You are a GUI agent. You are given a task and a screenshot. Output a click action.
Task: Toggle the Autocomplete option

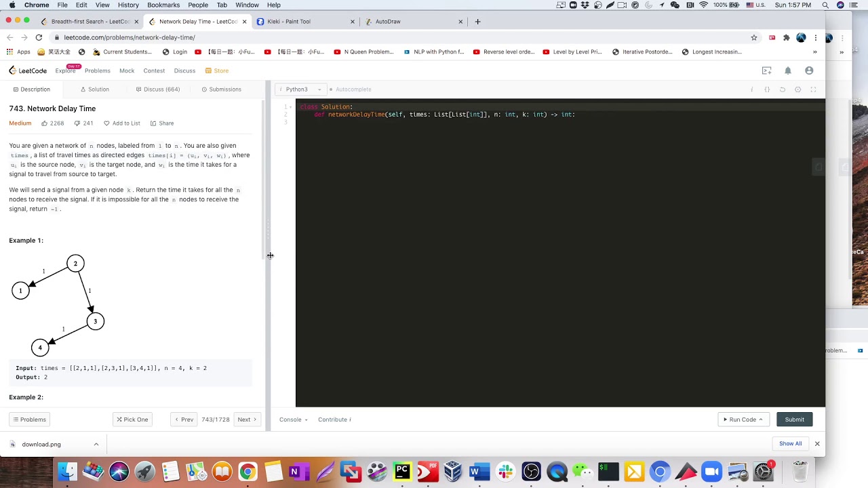click(351, 89)
